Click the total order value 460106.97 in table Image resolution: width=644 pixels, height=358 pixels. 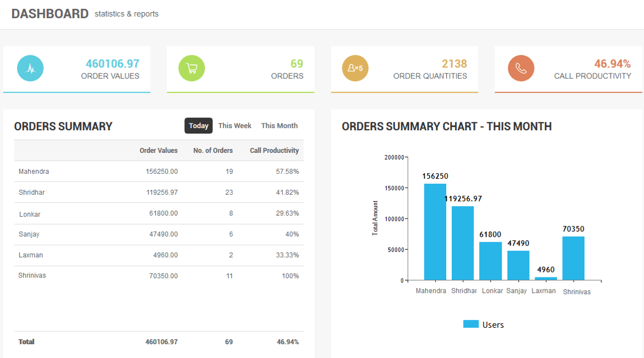pos(161,341)
